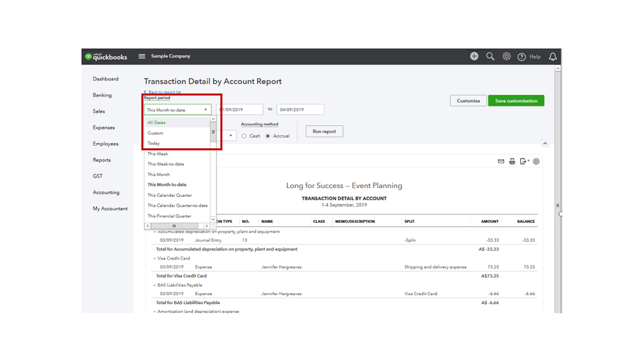644x362 pixels.
Task: Choose This Calendar Quarter from list
Action: point(170,195)
